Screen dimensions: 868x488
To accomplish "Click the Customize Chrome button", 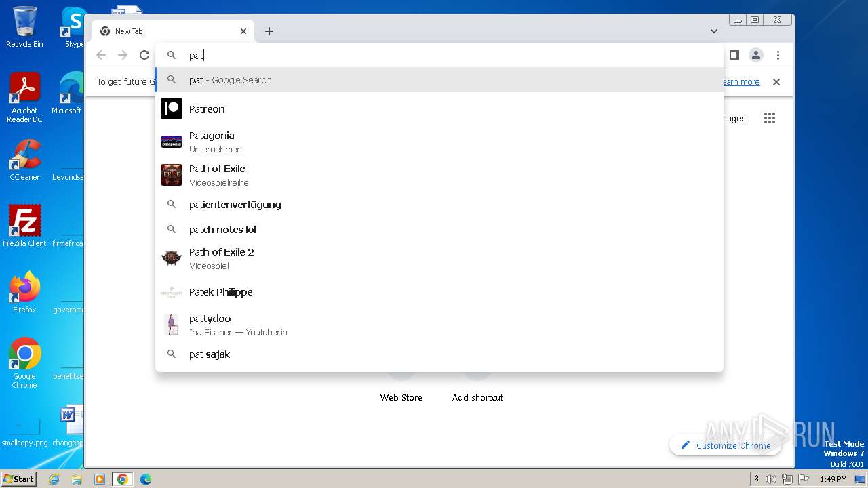I will [726, 445].
